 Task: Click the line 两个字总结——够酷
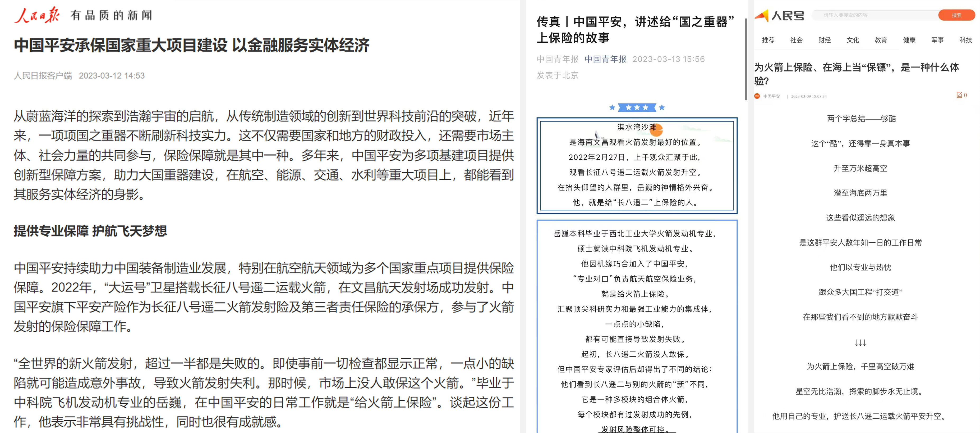click(x=861, y=118)
